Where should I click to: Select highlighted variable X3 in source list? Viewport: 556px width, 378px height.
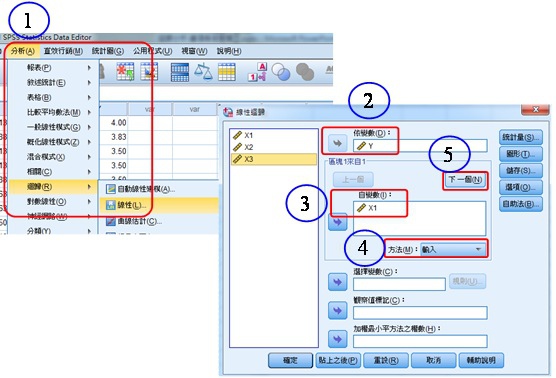coord(273,159)
